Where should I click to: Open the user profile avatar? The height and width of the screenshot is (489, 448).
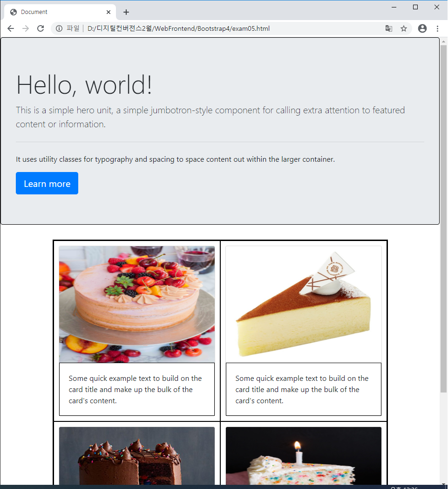(x=422, y=29)
